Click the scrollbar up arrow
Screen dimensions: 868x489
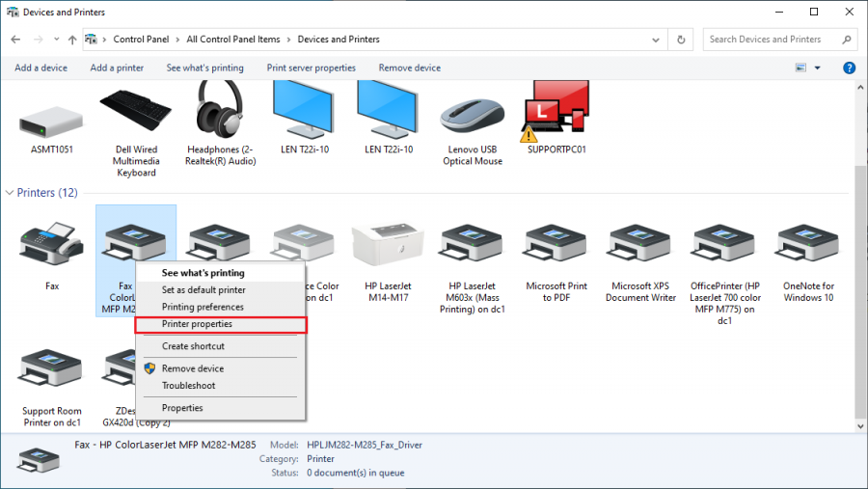pos(859,87)
